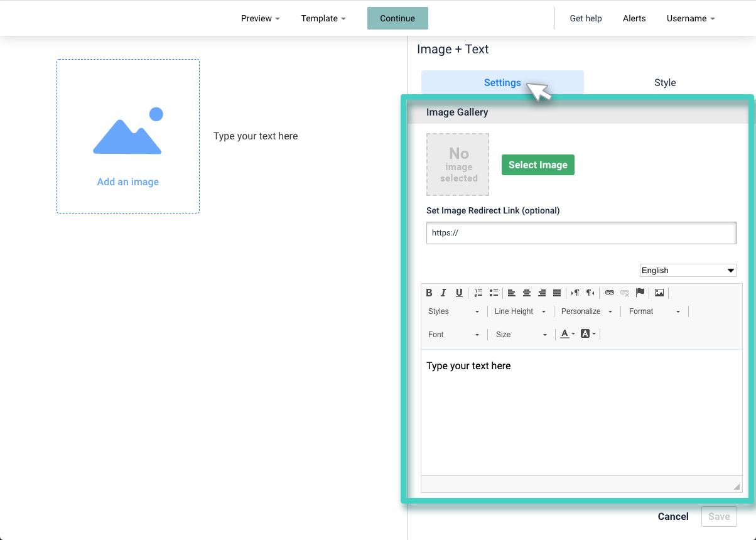This screenshot has width=756, height=540.
Task: Open the Styles dropdown
Action: click(x=454, y=311)
